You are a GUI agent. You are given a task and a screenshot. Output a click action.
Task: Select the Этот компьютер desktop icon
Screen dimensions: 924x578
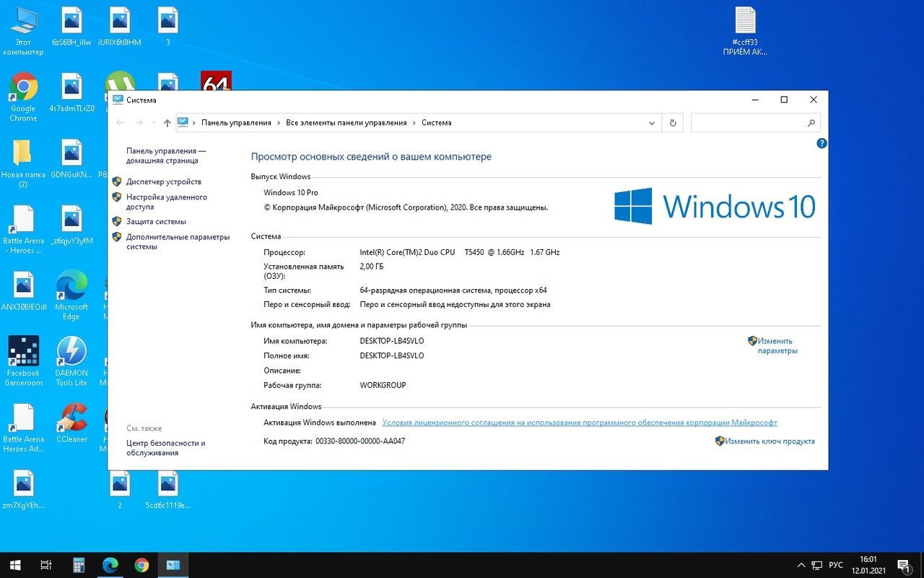tap(23, 31)
